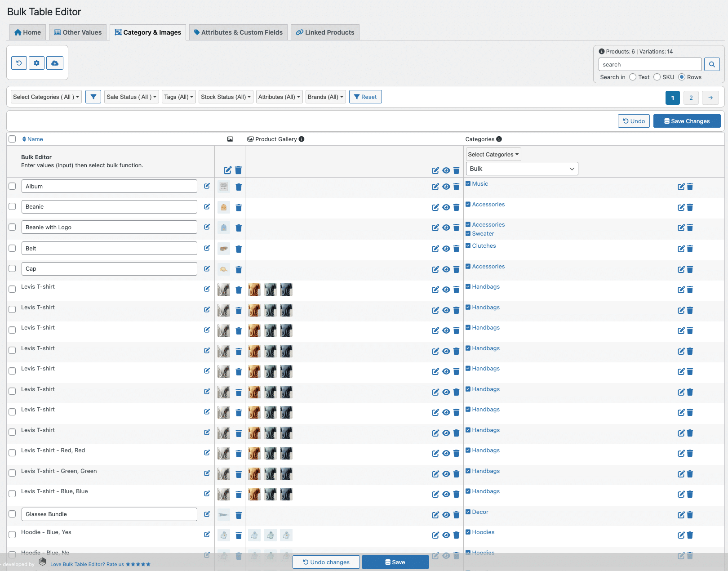
Task: Uncheck the Music category checkbox
Action: click(468, 183)
